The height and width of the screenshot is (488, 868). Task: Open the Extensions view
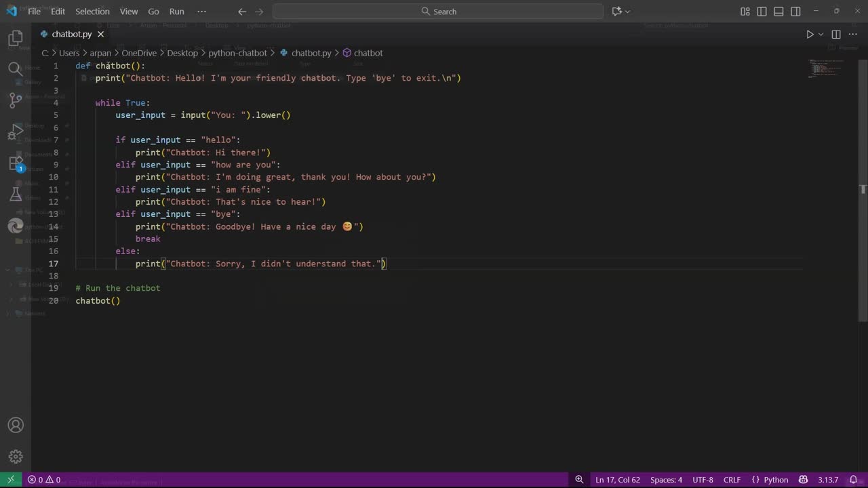point(15,163)
